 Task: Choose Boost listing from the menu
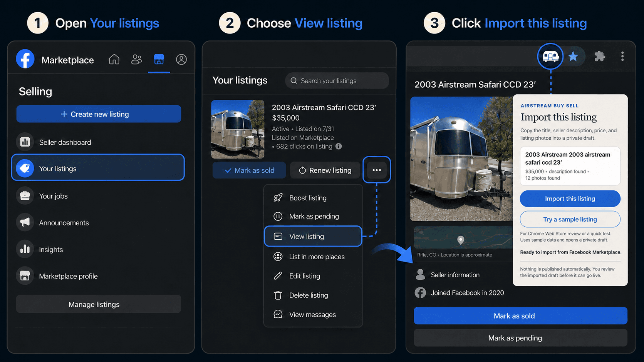313,198
